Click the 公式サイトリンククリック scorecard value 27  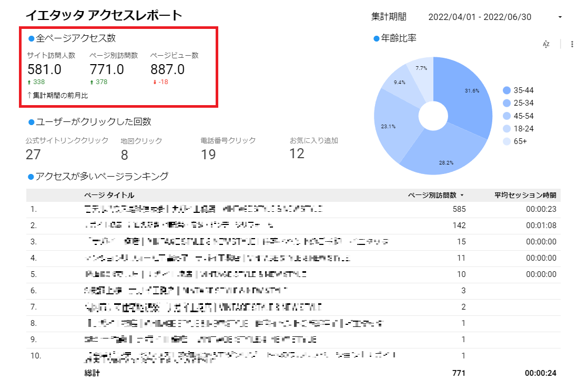pyautogui.click(x=33, y=154)
